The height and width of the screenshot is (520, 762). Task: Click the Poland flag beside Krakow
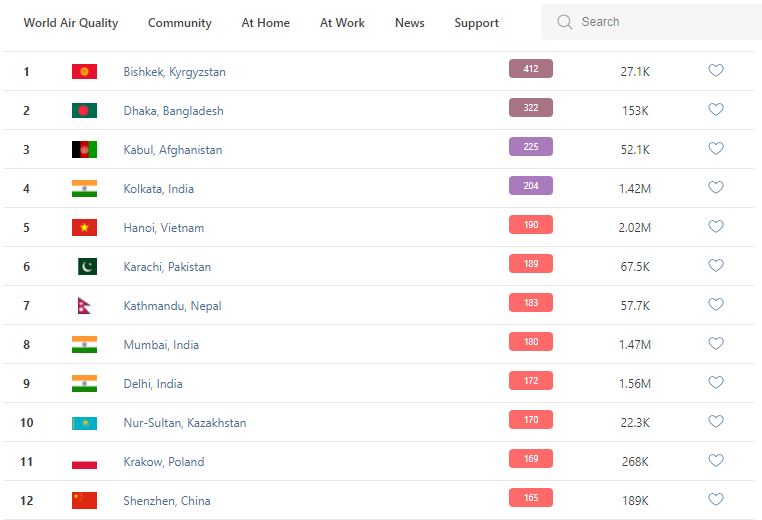[x=84, y=462]
